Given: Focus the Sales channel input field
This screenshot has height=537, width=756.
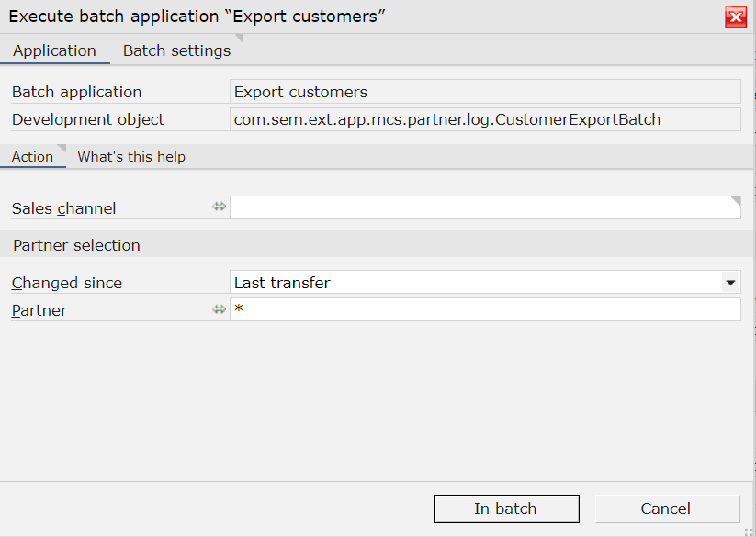Looking at the screenshot, I should coord(485,207).
